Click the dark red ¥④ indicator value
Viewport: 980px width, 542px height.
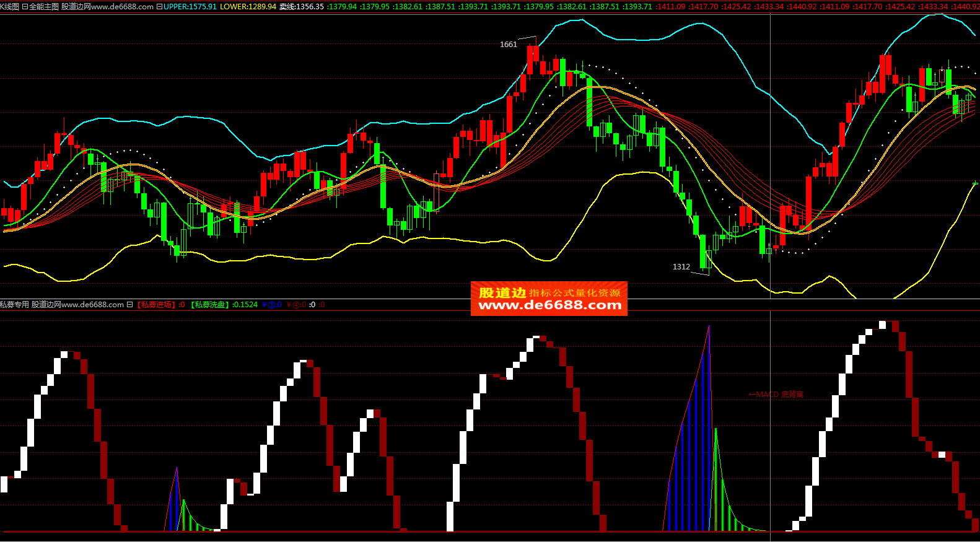295,305
